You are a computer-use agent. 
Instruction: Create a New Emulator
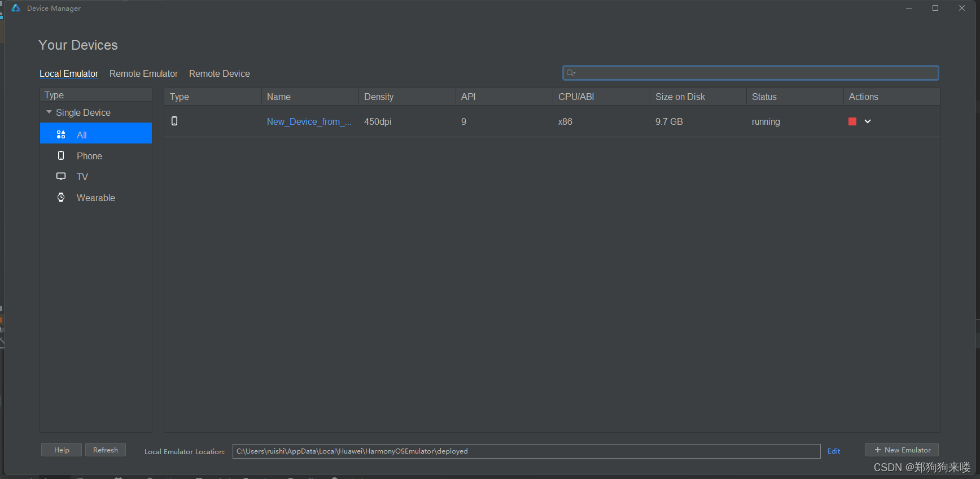coord(902,450)
